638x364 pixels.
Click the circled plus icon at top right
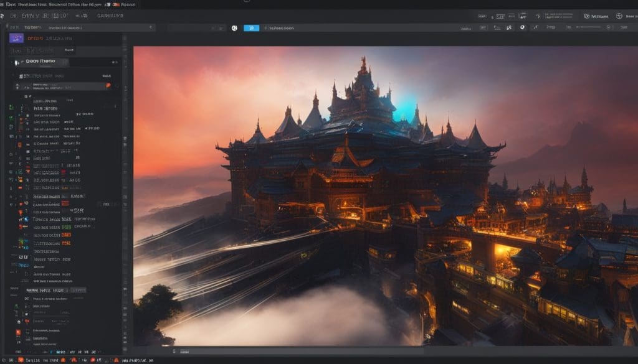coord(619,16)
